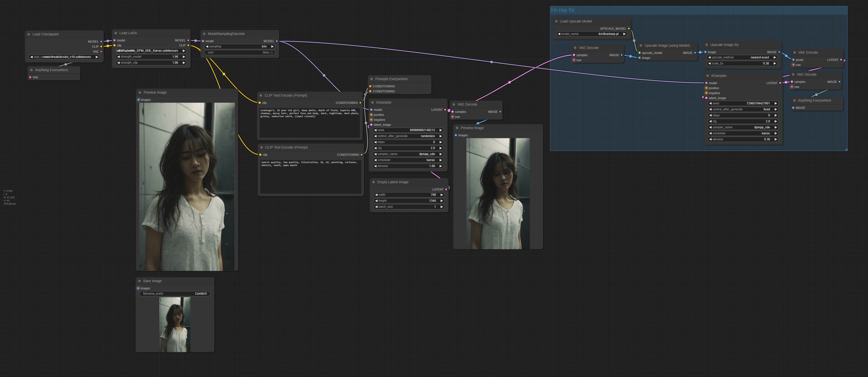Viewport: 868px width, 377px height.
Task: Click the VAE output port on Load Checkpoint
Action: [x=101, y=52]
